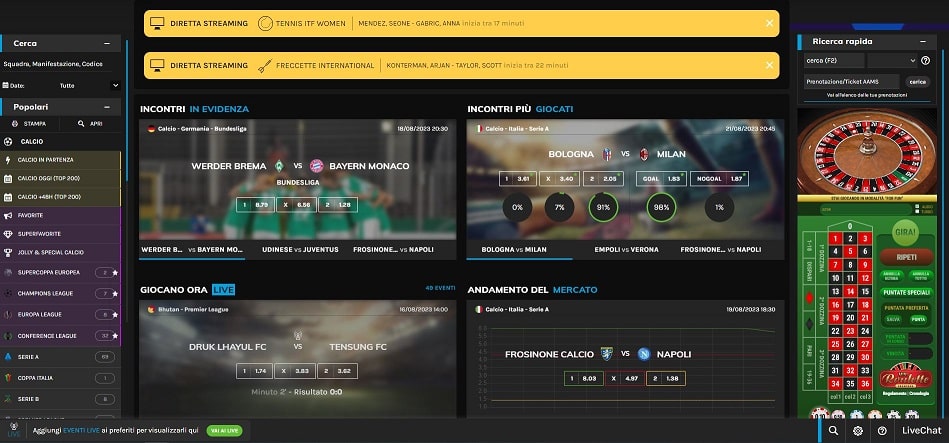
Task: Open Vai all'elenco delle tue prenotazioni link
Action: (867, 96)
